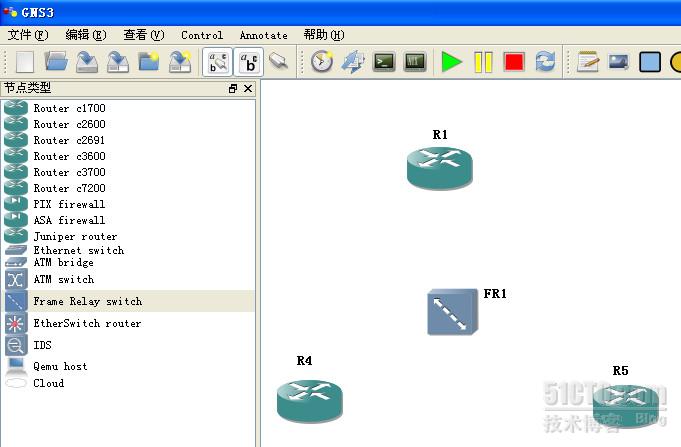The image size is (681, 447).
Task: Select Router c3600 in node list
Action: (129, 156)
